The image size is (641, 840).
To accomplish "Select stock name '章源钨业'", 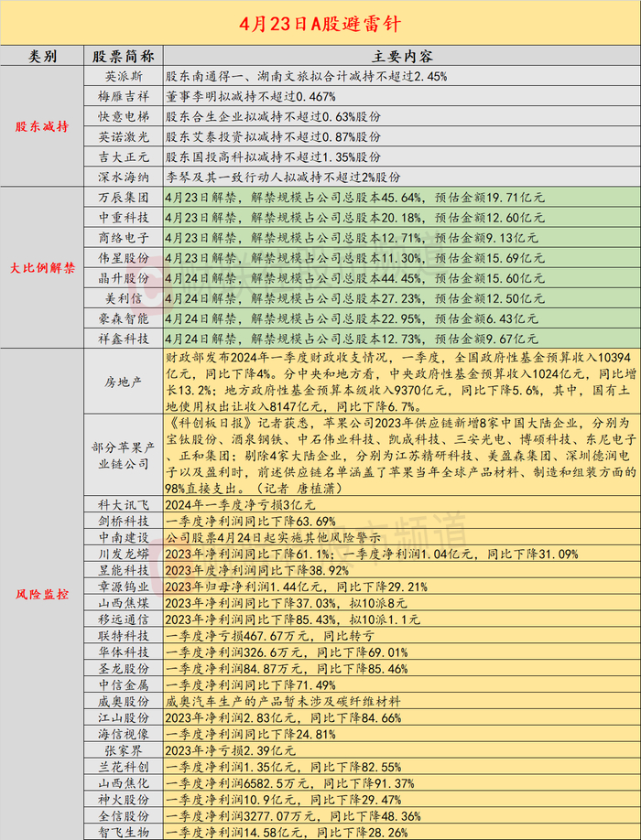I will [124, 587].
